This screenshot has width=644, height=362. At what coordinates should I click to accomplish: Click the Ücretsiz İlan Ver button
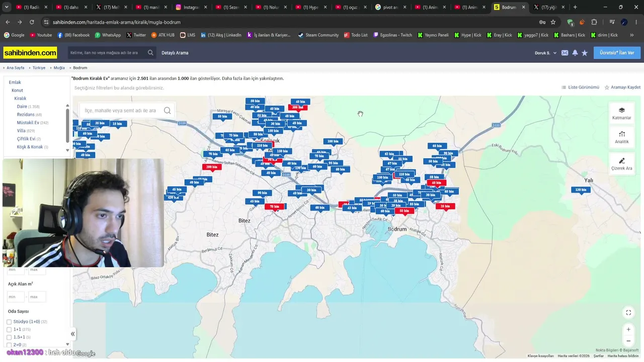coord(617,53)
